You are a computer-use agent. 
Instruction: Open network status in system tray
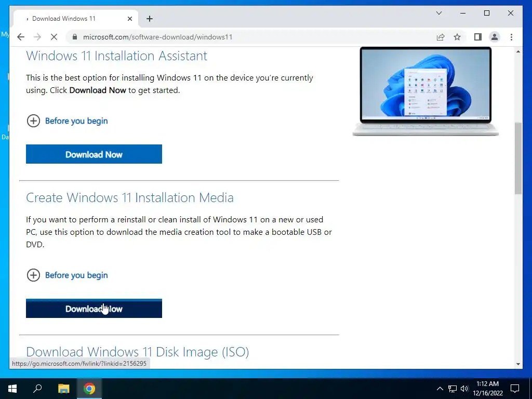coord(453,389)
